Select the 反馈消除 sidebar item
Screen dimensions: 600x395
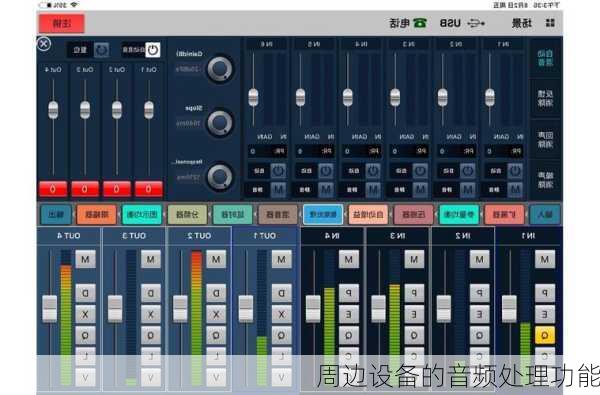click(545, 98)
